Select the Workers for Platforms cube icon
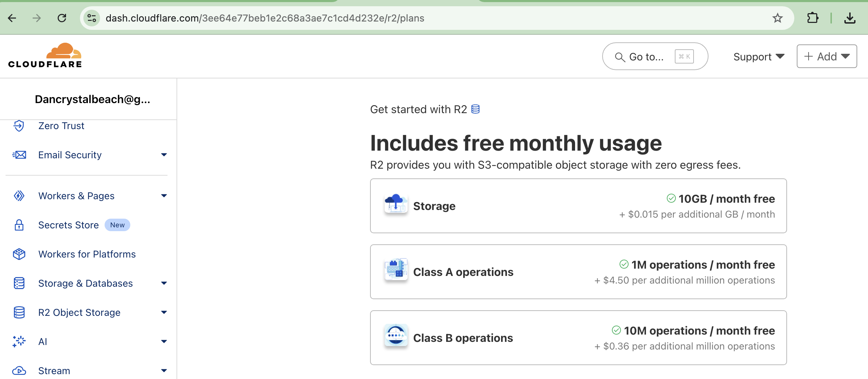Screen dimensions: 868x379 tap(19, 254)
